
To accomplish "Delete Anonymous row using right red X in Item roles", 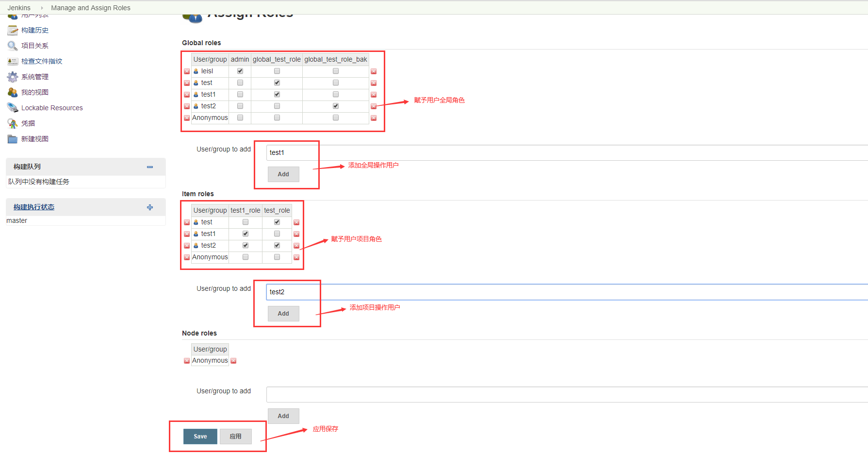I will click(296, 257).
